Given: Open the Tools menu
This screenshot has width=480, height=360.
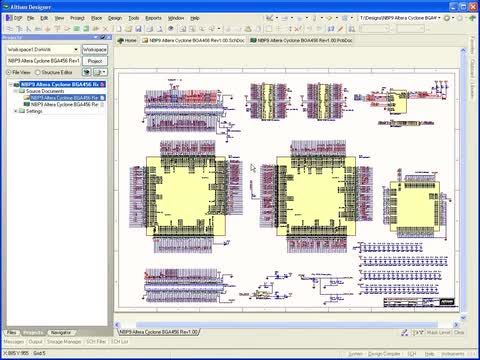Looking at the screenshot, I should 134,18.
